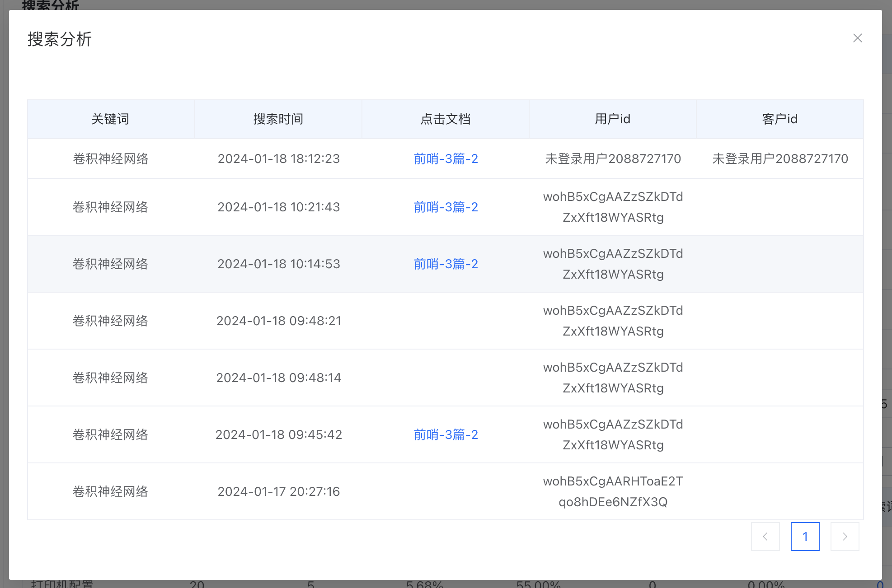Click the 客户id column header
Image resolution: width=892 pixels, height=588 pixels.
tap(779, 119)
